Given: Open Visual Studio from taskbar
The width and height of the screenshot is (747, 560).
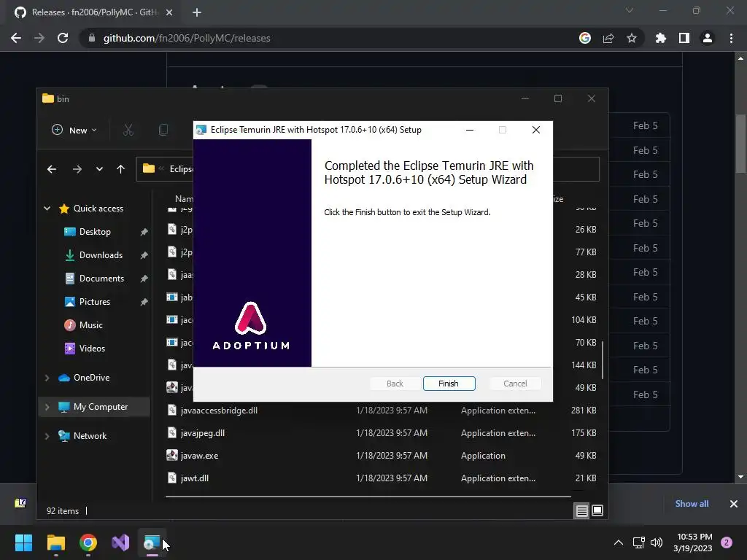Looking at the screenshot, I should pyautogui.click(x=120, y=542).
